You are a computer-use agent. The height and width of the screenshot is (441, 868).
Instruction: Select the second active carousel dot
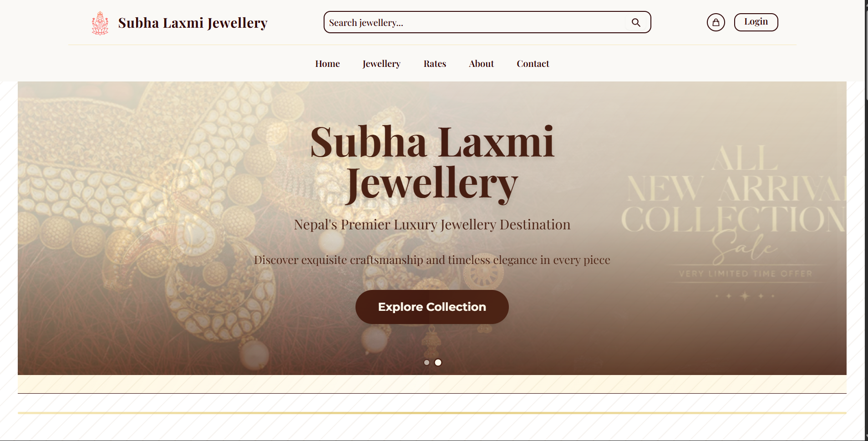tap(438, 363)
